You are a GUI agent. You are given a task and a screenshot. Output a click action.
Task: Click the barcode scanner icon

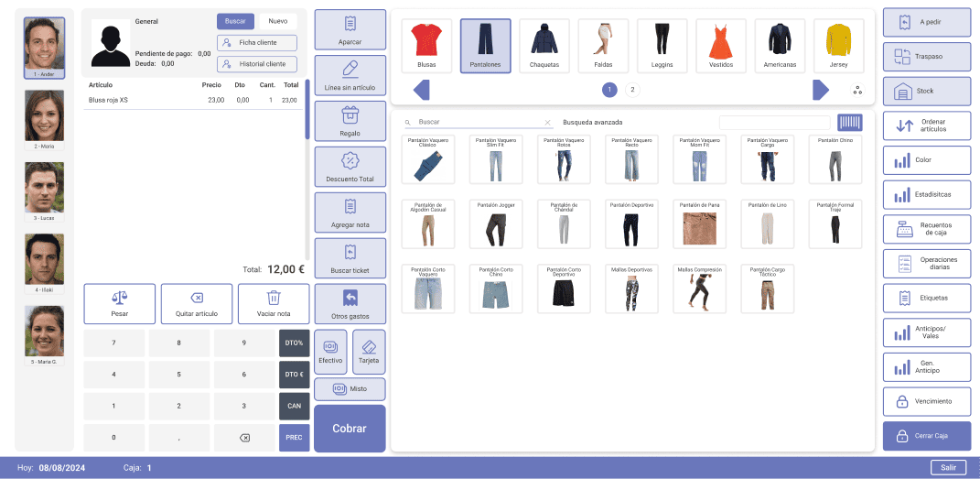pos(849,122)
